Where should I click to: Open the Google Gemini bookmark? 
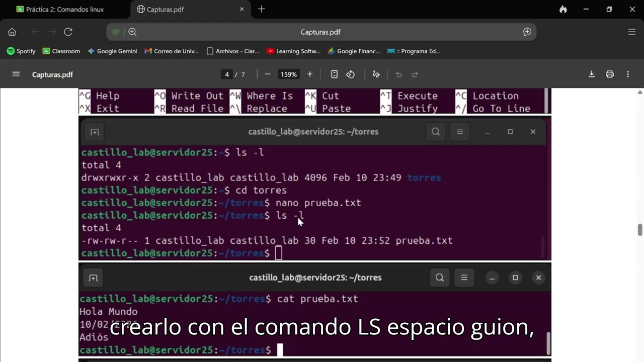tap(112, 51)
